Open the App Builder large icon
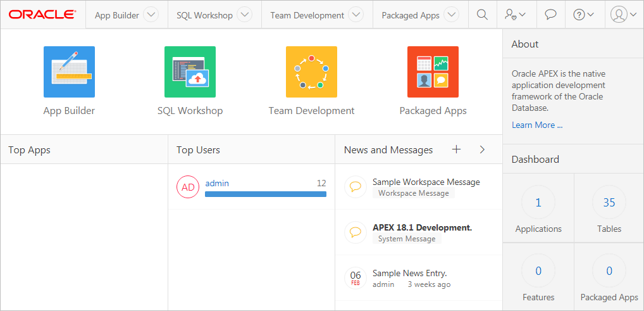 [69, 72]
